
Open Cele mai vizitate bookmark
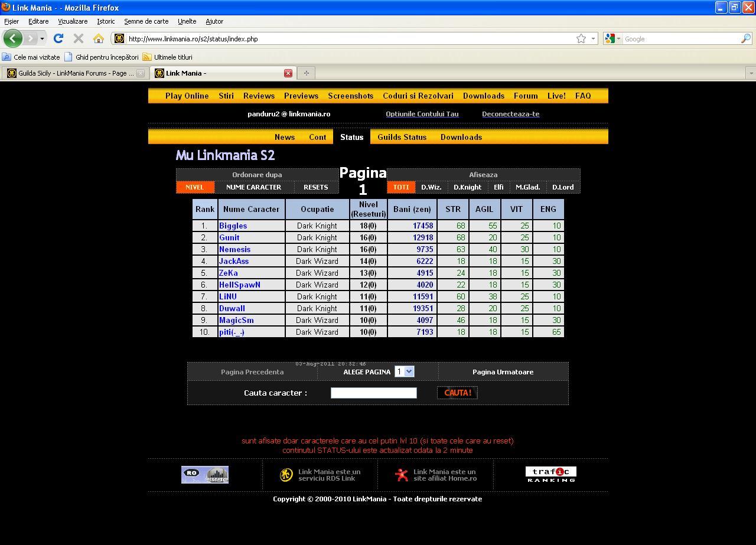(x=31, y=57)
